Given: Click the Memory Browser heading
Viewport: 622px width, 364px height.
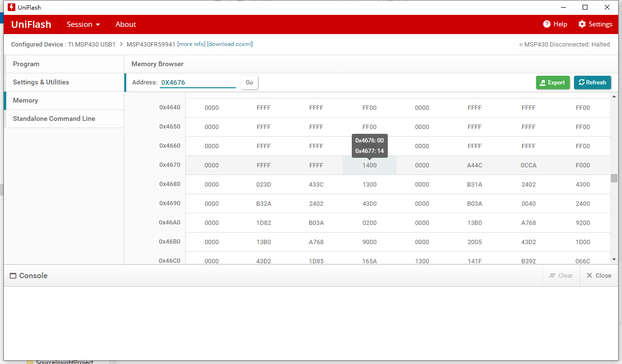Looking at the screenshot, I should pos(157,64).
